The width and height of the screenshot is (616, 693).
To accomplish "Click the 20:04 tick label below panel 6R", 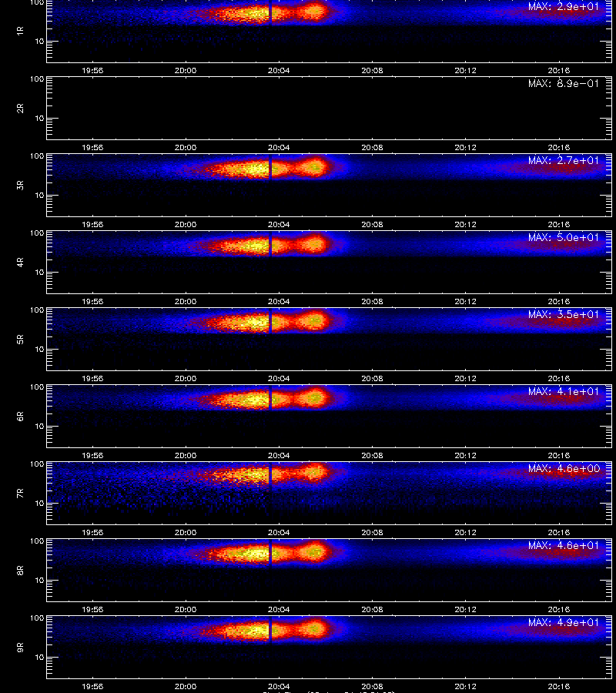I will pos(279,455).
